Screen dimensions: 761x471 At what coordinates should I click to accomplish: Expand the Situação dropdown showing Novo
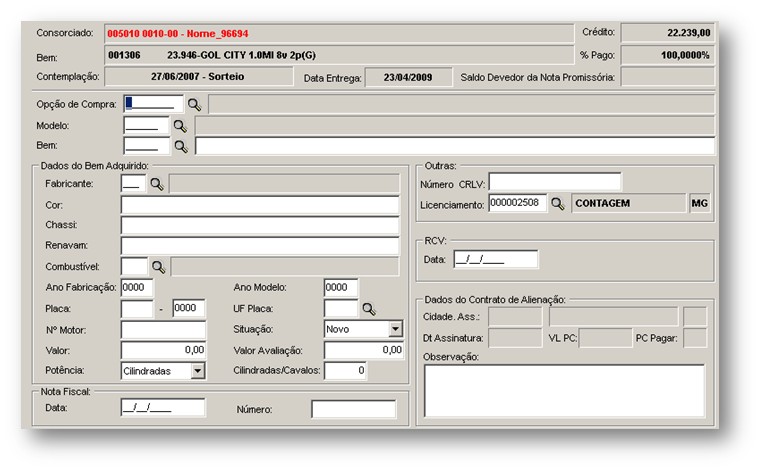(x=396, y=329)
